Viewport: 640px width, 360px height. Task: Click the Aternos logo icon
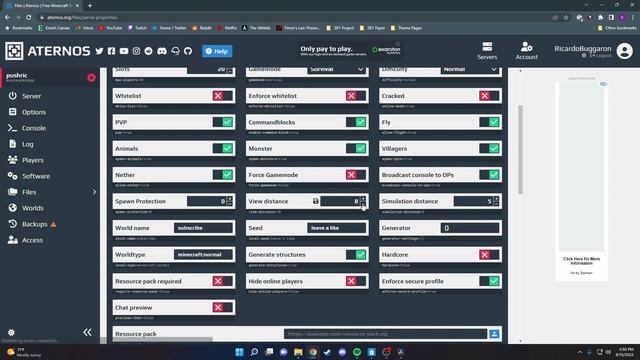pos(14,51)
